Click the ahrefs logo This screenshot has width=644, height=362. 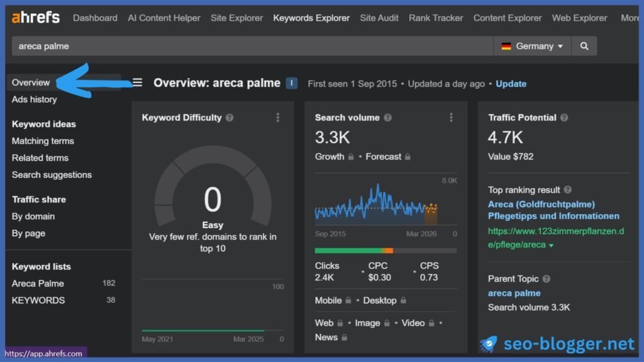[x=36, y=18]
